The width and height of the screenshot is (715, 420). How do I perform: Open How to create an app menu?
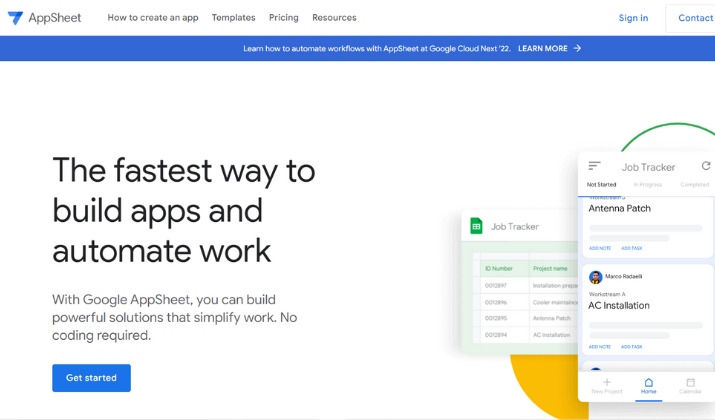(153, 18)
